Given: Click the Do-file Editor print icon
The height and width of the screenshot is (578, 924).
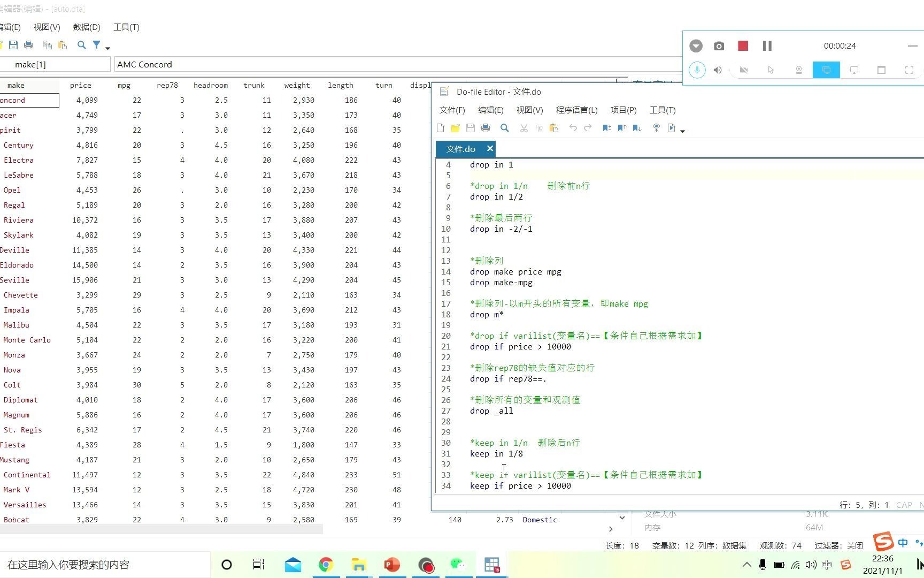Looking at the screenshot, I should [486, 128].
